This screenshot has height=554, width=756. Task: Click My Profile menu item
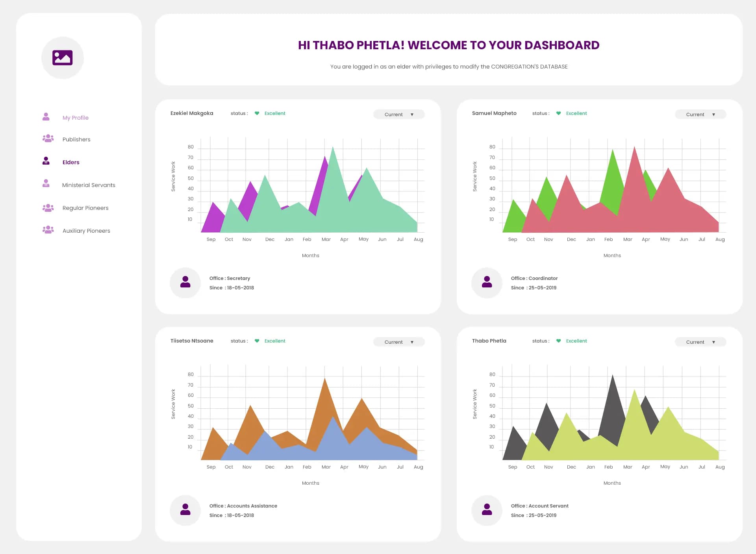(75, 117)
